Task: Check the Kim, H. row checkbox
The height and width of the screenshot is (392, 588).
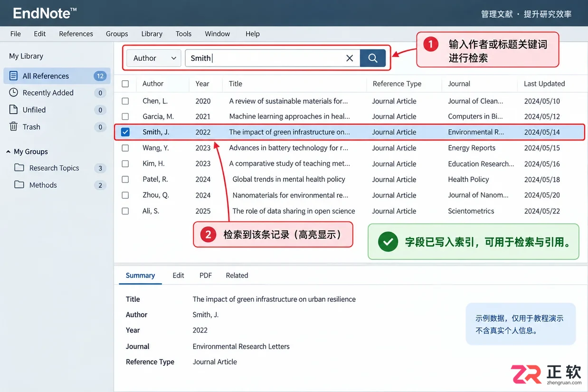Action: tap(125, 163)
